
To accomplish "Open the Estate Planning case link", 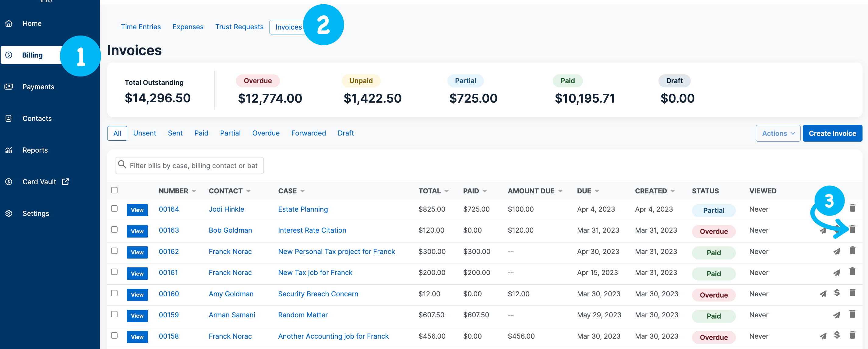I will 303,209.
